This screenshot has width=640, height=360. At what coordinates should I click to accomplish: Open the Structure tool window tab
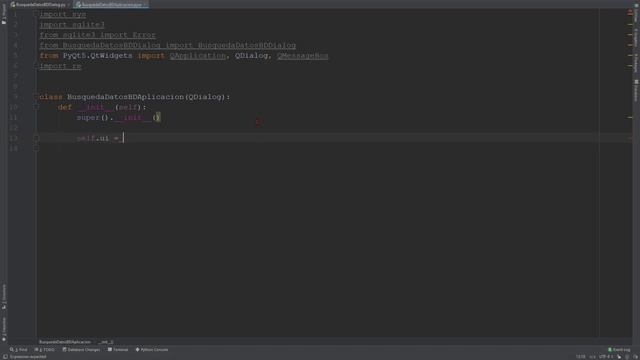pyautogui.click(x=4, y=297)
